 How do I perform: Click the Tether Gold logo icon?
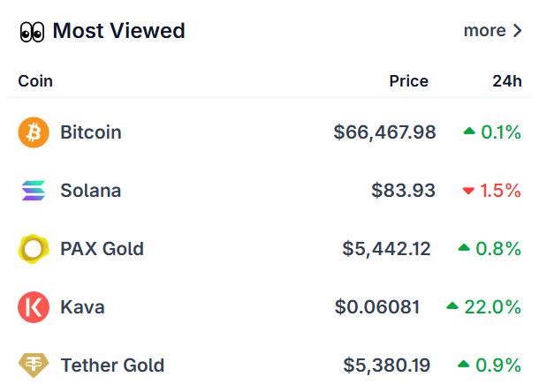[x=34, y=366]
